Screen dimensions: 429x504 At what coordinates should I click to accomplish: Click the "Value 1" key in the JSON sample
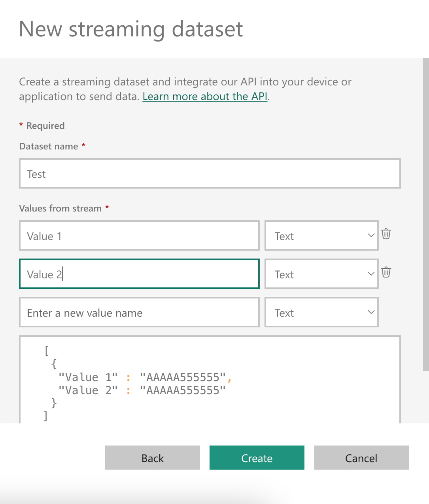click(88, 378)
